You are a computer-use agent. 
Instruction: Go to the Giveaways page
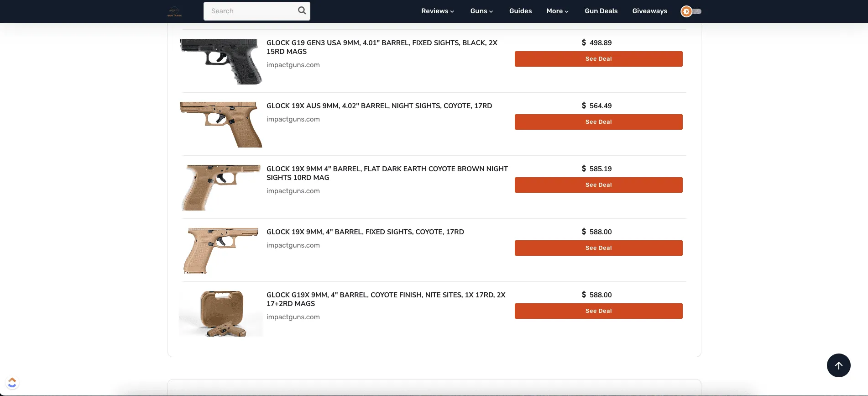click(649, 11)
